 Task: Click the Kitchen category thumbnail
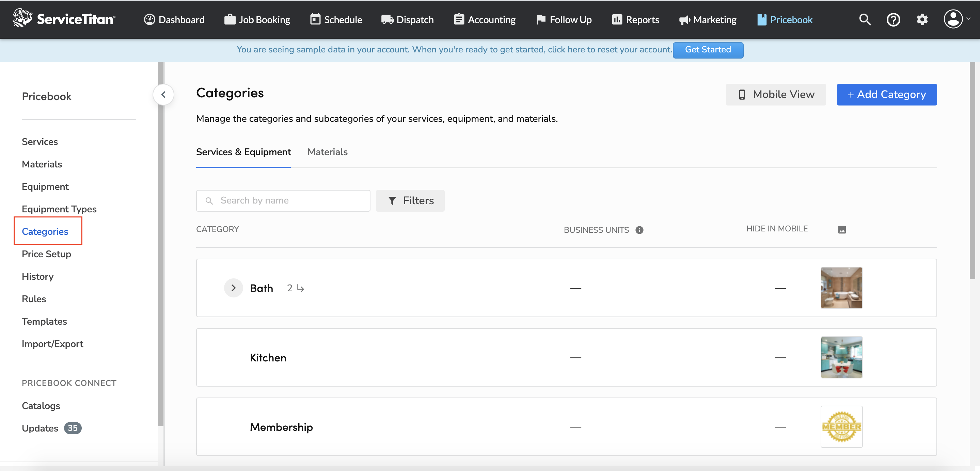(841, 357)
